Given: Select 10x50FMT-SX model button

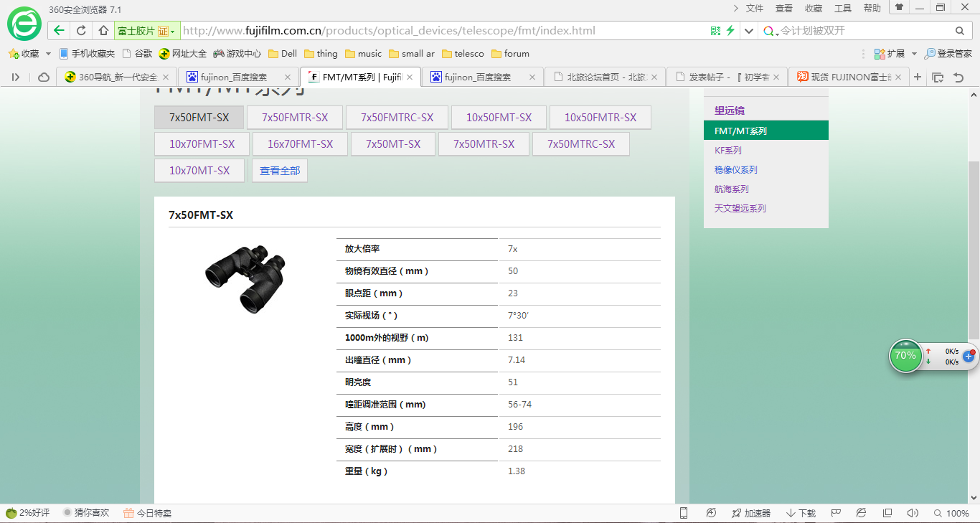Looking at the screenshot, I should (x=499, y=118).
